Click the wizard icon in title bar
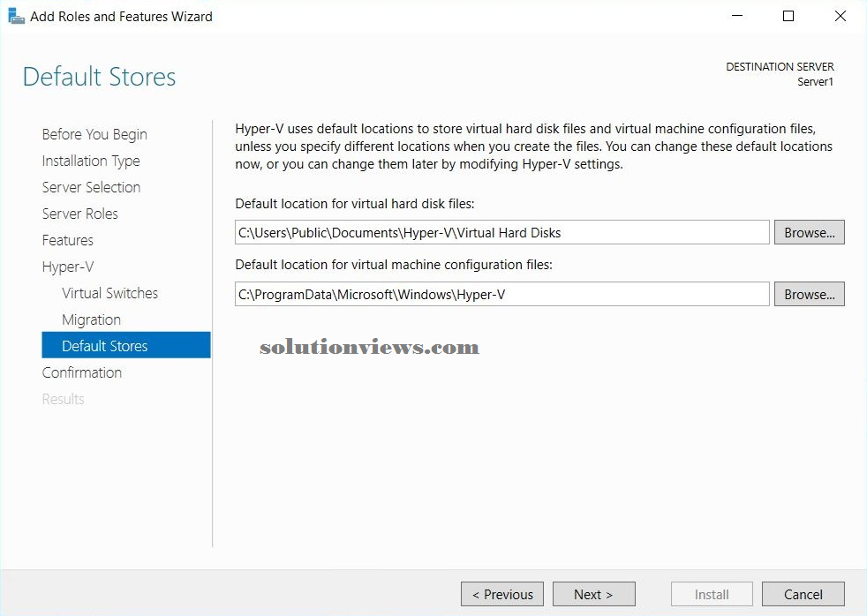867x616 pixels. pyautogui.click(x=16, y=17)
